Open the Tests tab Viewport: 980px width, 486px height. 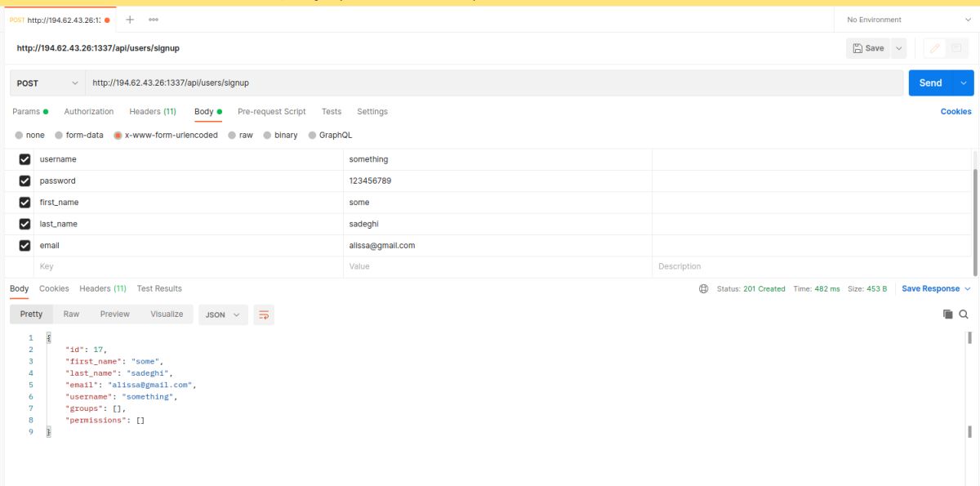(332, 112)
